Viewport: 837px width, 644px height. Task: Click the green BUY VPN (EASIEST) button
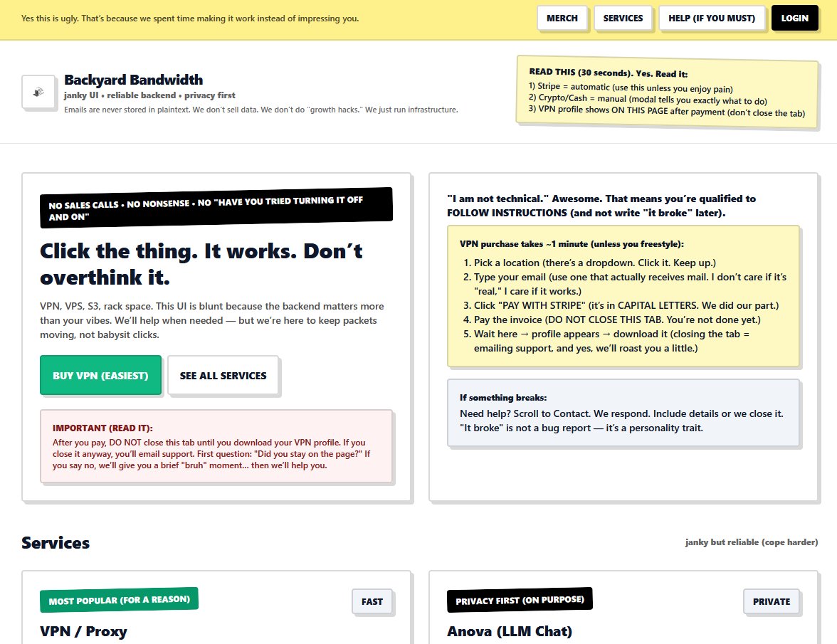pos(100,375)
